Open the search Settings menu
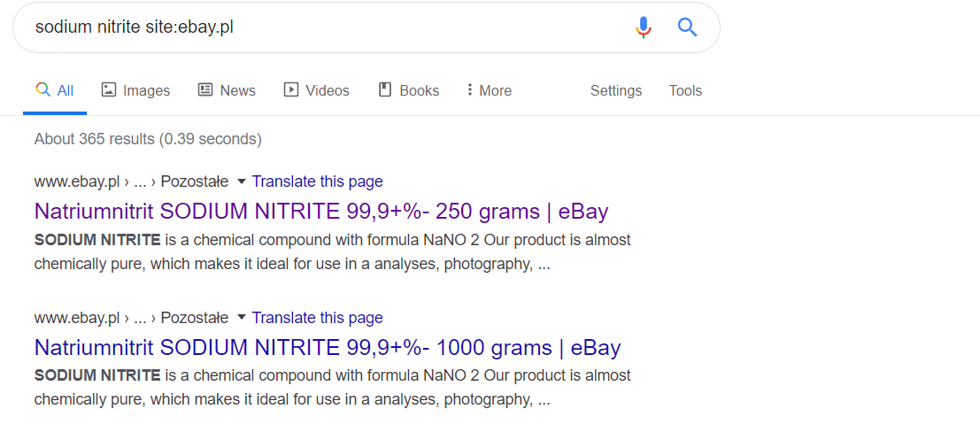980x440 pixels. [616, 90]
